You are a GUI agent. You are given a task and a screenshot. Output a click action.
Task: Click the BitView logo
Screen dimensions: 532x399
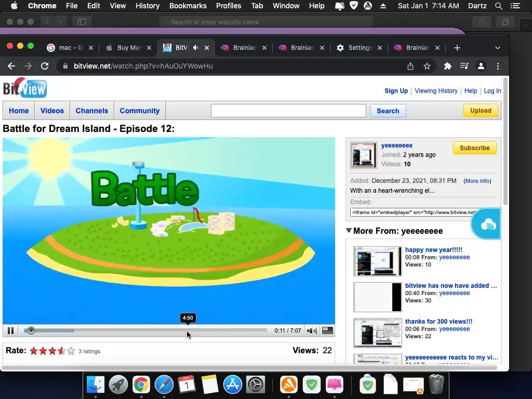pyautogui.click(x=25, y=88)
